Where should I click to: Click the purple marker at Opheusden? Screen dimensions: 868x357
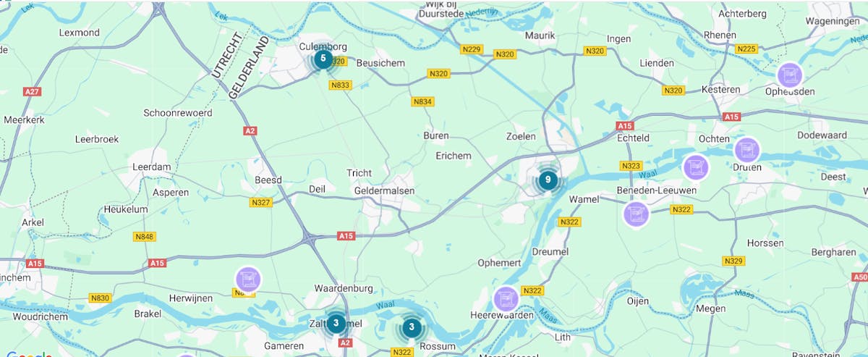click(790, 75)
